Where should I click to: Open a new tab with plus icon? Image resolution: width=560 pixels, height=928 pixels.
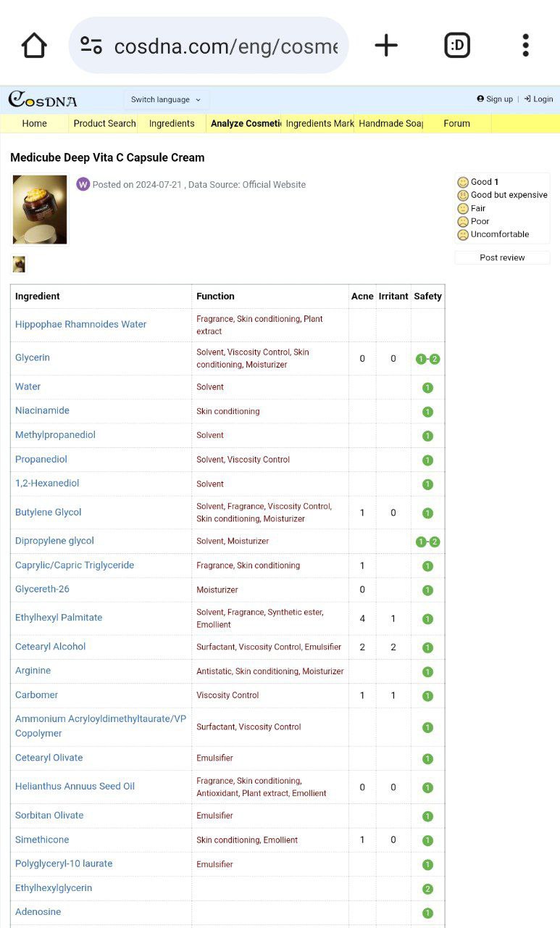[386, 46]
